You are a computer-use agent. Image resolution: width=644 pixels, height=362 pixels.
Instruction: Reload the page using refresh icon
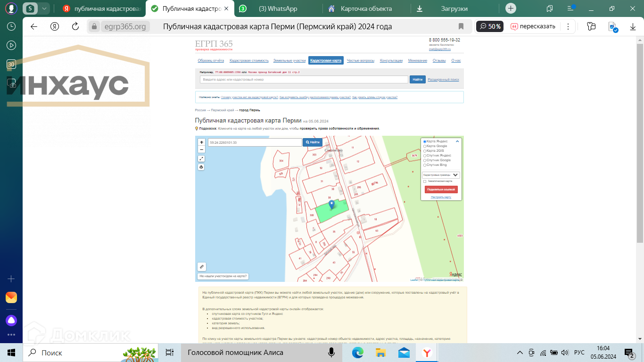[x=75, y=26]
